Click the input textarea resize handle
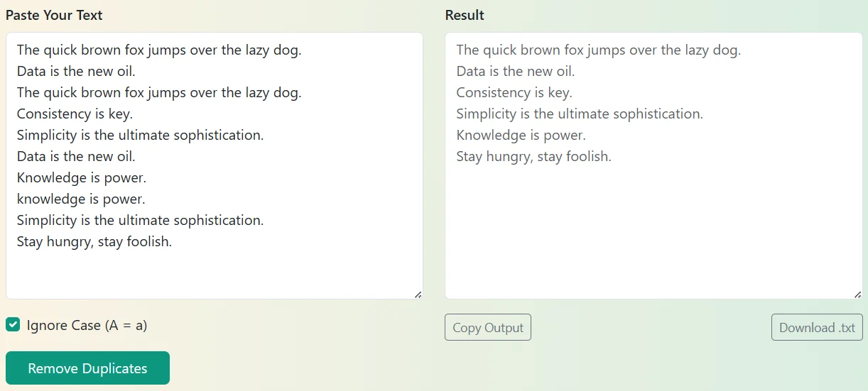This screenshot has width=868, height=391. 418,294
